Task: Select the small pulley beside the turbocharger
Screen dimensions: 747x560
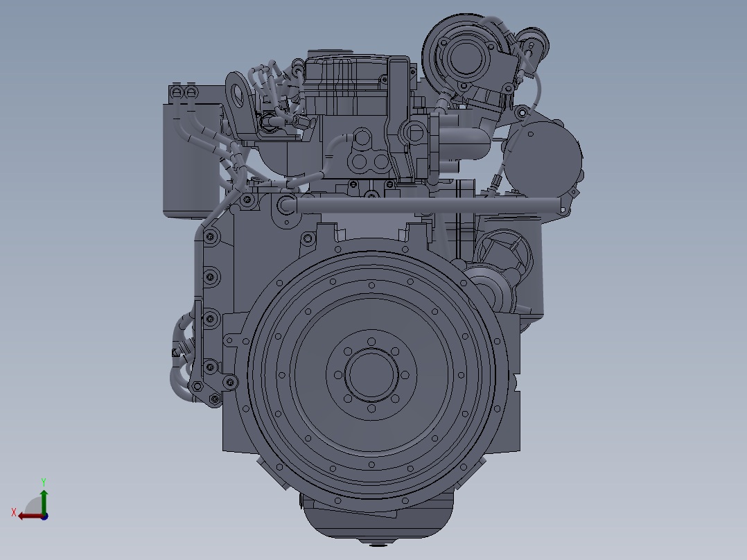Action: coord(532,44)
